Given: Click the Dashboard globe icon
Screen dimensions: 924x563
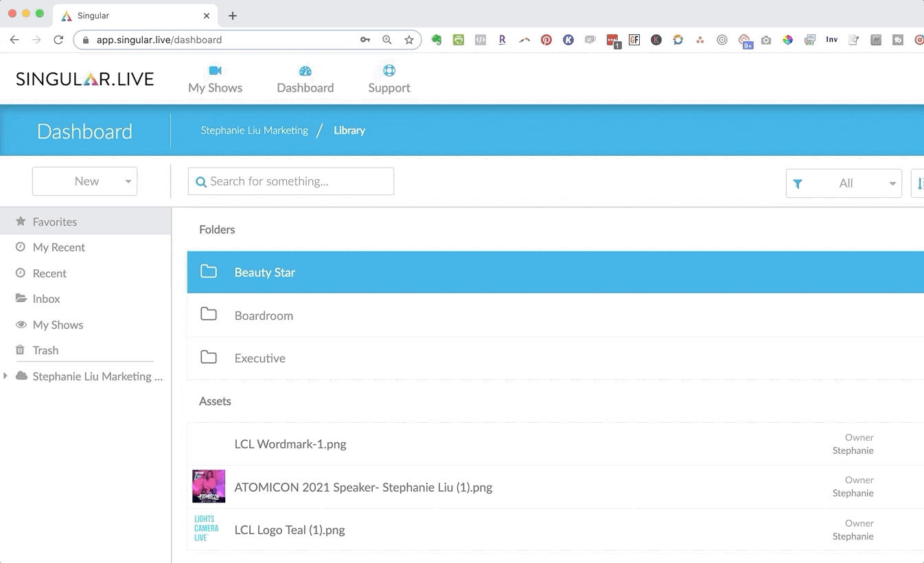Looking at the screenshot, I should point(305,69).
